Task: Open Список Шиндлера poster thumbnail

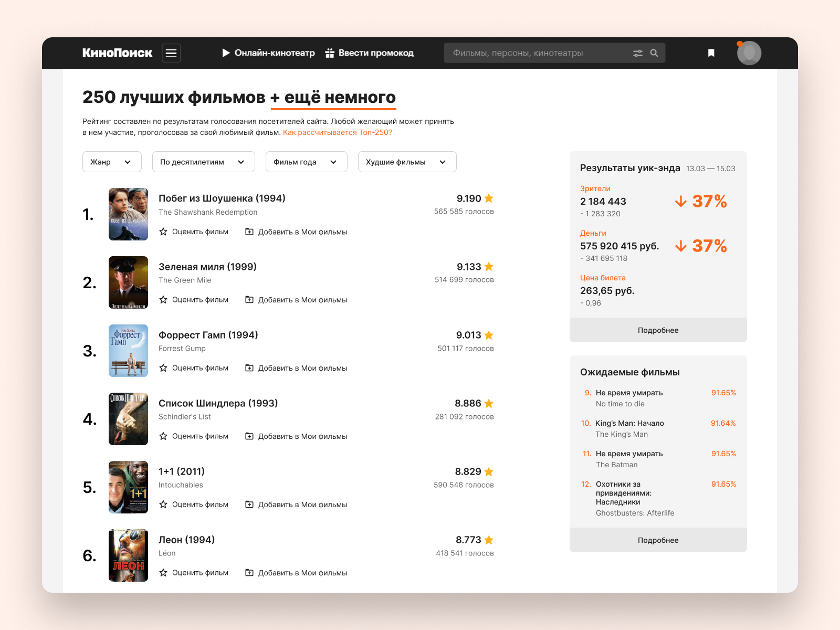Action: point(128,419)
